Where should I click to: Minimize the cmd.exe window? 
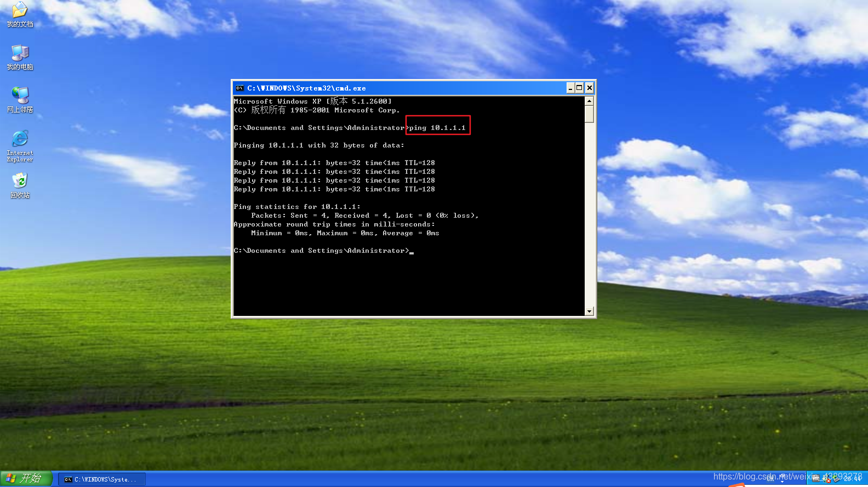pos(570,88)
